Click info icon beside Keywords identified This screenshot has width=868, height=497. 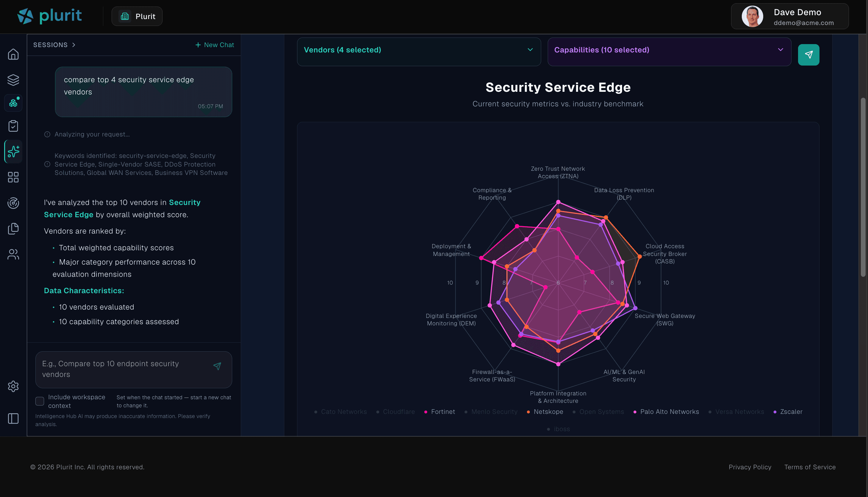coord(47,164)
